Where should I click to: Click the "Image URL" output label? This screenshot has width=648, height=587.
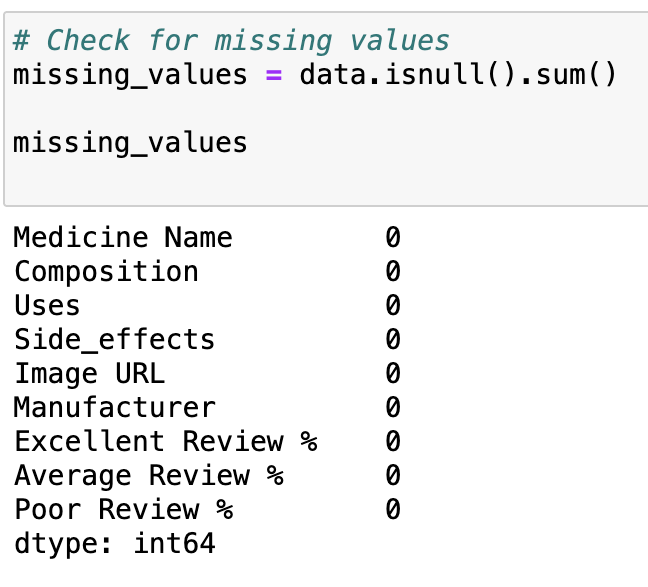point(89,373)
